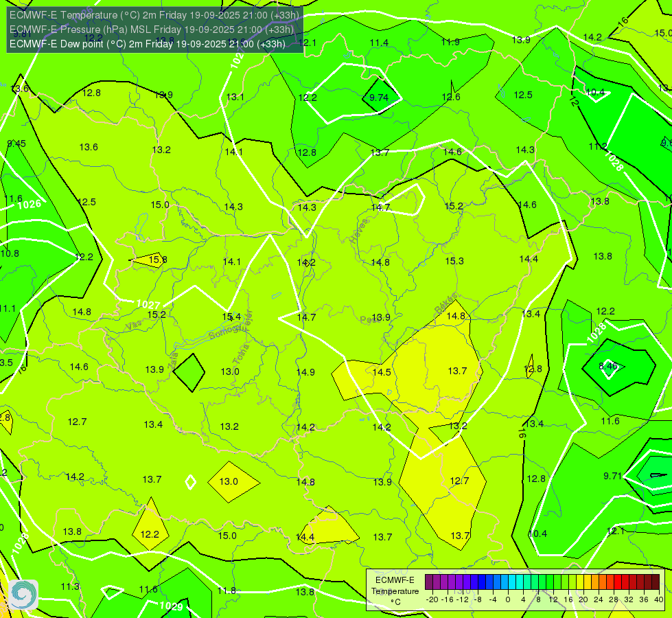This screenshot has width=672, height=618.
Task: Click the 10.8 temperature value
Action: (10, 253)
